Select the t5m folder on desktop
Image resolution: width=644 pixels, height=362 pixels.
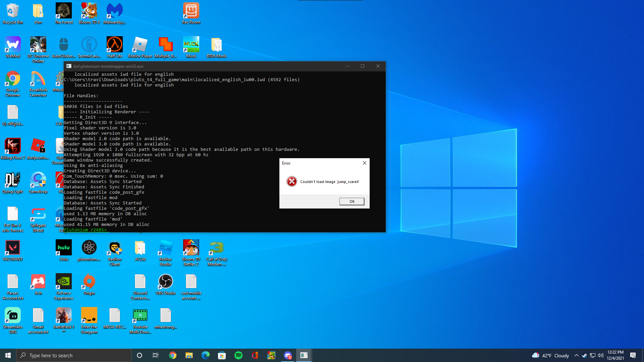click(38, 14)
